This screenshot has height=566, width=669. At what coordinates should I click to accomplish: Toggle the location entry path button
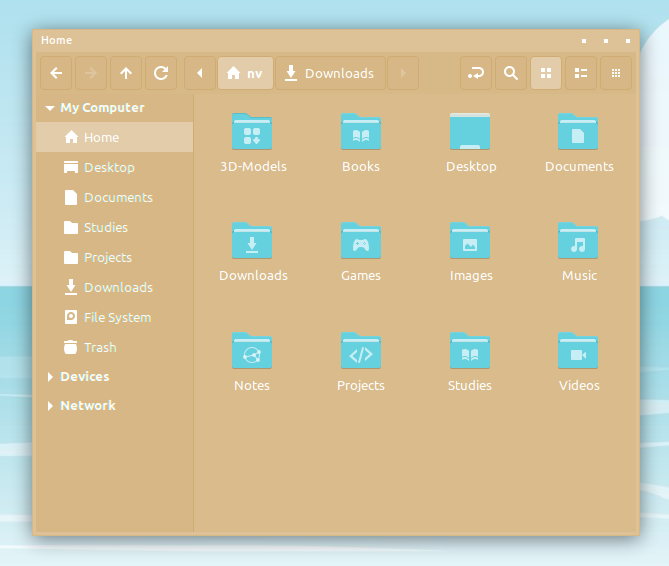coord(476,73)
